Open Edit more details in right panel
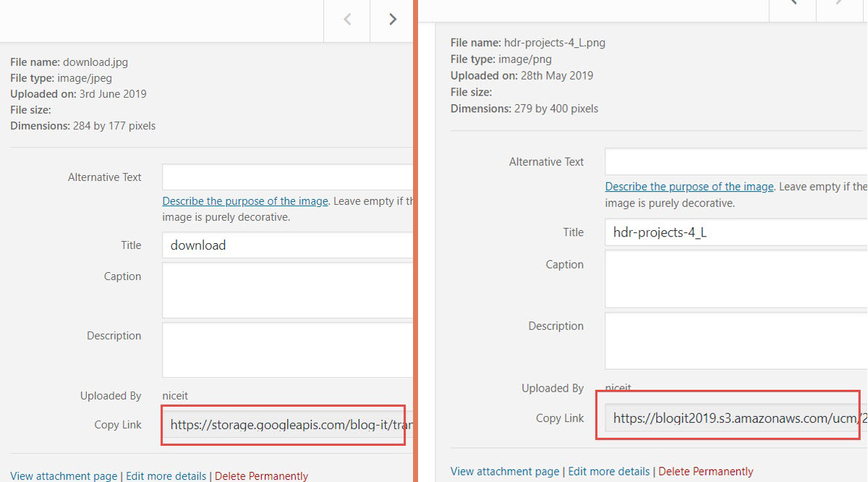Viewport: 868px width, 482px height. 609,471
